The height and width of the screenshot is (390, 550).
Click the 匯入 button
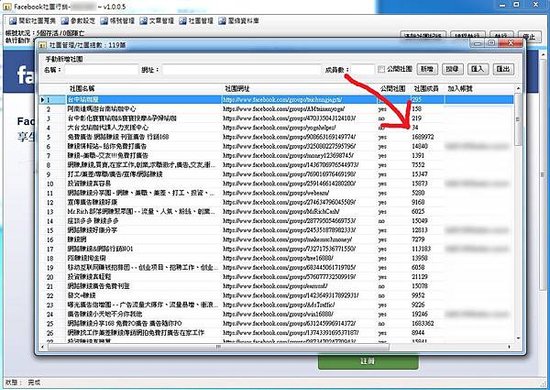(x=477, y=69)
